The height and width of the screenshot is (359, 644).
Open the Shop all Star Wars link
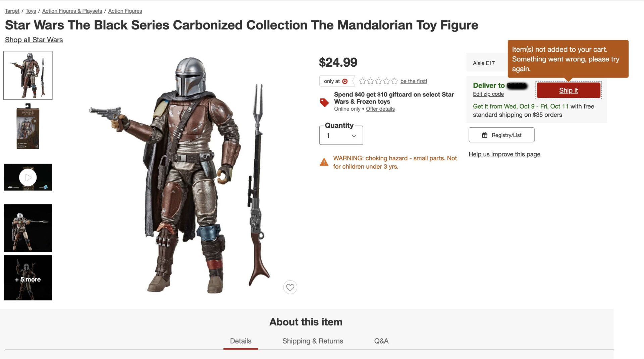pos(34,40)
